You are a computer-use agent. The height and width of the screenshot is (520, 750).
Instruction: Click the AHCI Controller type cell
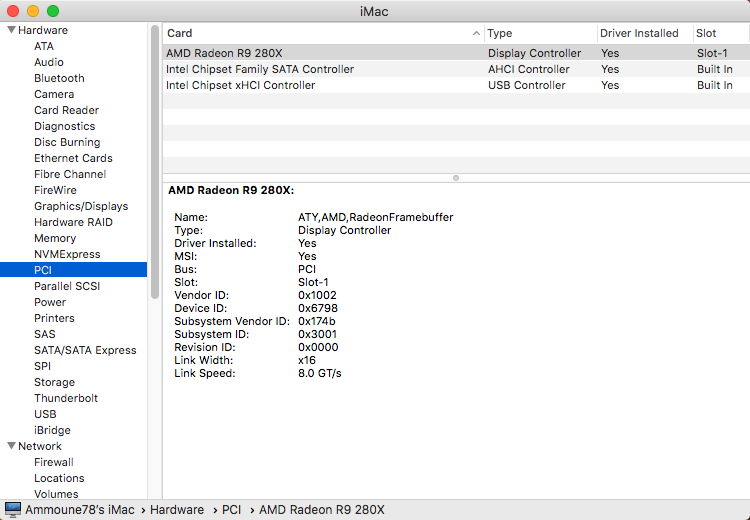click(x=529, y=69)
